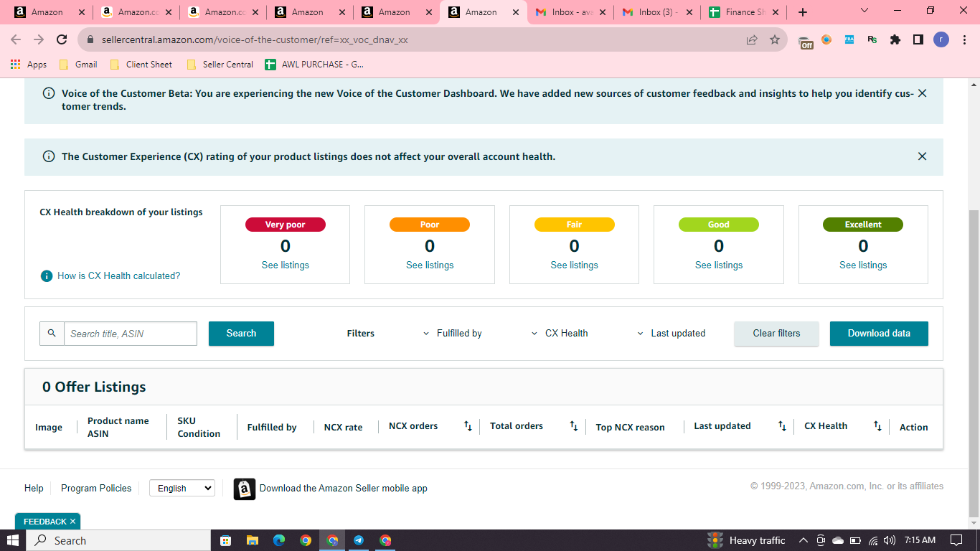Open the FBA calculator extension

click(x=849, y=40)
